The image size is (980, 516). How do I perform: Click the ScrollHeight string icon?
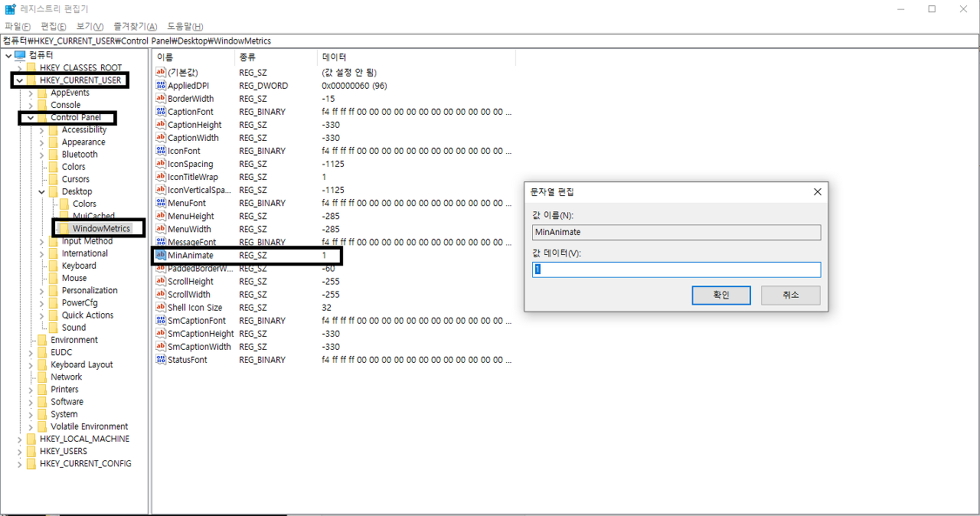coord(161,281)
